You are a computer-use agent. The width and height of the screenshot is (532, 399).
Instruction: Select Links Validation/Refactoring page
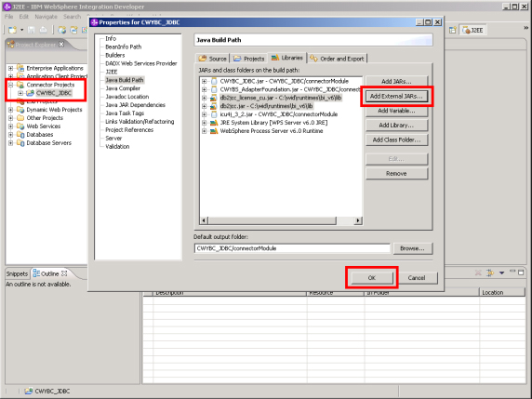(140, 122)
